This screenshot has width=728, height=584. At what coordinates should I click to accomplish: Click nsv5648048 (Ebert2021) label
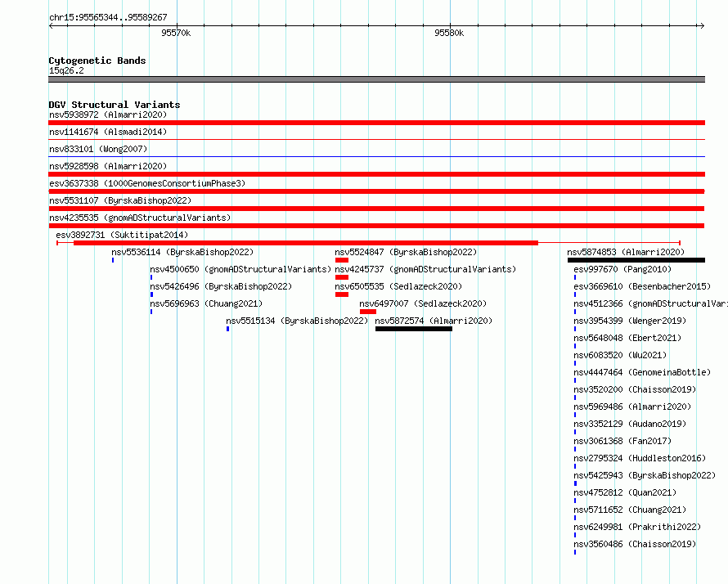pos(627,338)
